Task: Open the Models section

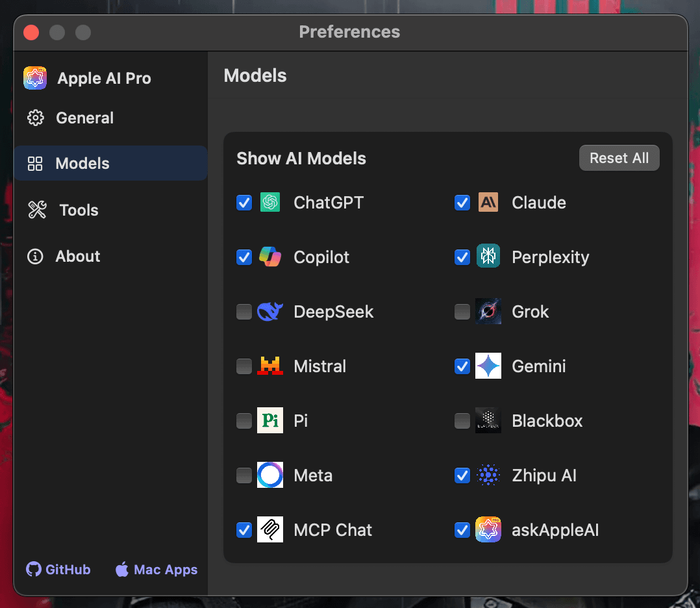Action: point(82,163)
